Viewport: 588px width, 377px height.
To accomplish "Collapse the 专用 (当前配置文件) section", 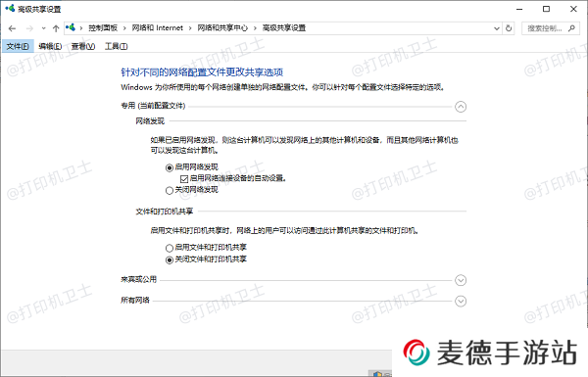I will [461, 107].
